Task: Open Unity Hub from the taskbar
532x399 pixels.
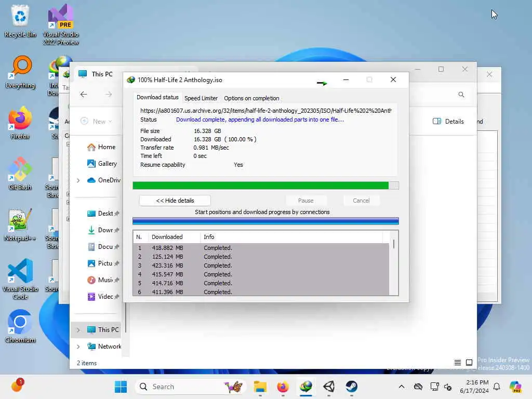Action: [329, 387]
